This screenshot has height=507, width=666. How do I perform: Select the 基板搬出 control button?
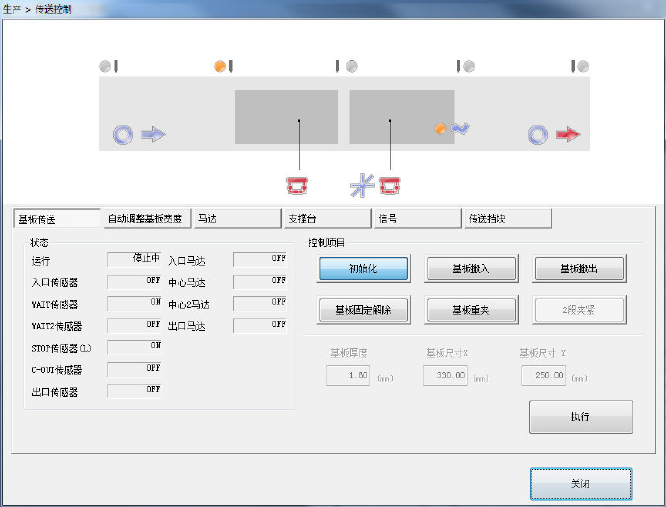pos(579,268)
